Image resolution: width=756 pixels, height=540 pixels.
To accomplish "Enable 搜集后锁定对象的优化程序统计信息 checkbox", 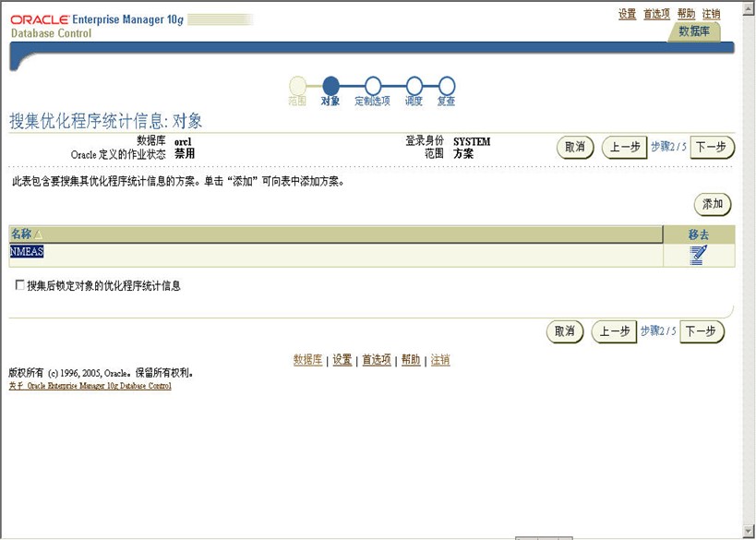I will pyautogui.click(x=19, y=286).
